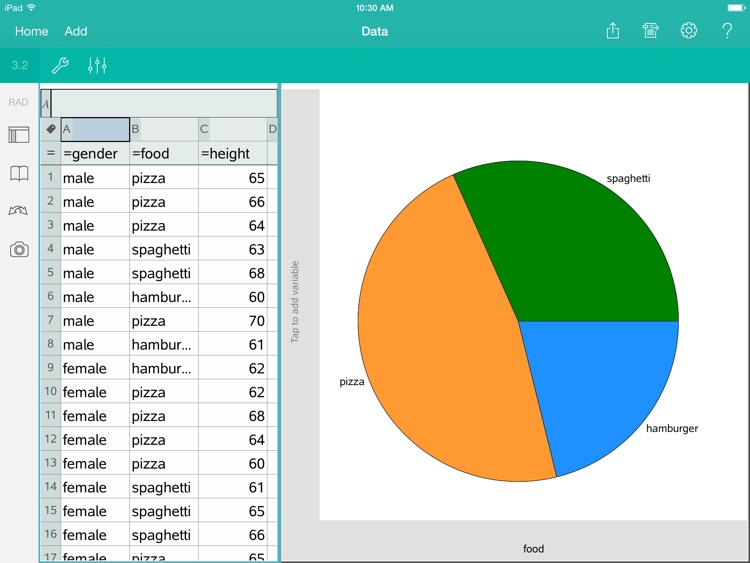Viewport: 750px width, 563px height.
Task: Select height value 61 in row 14
Action: point(232,487)
